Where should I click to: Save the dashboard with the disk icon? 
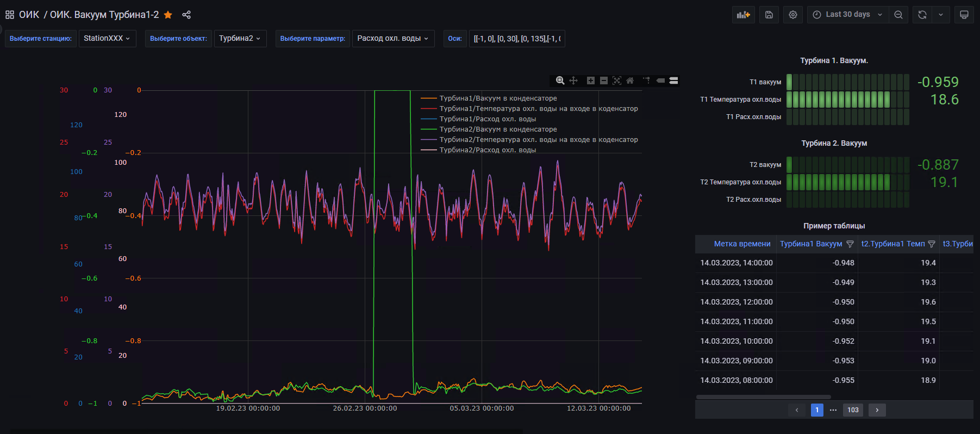tap(769, 15)
